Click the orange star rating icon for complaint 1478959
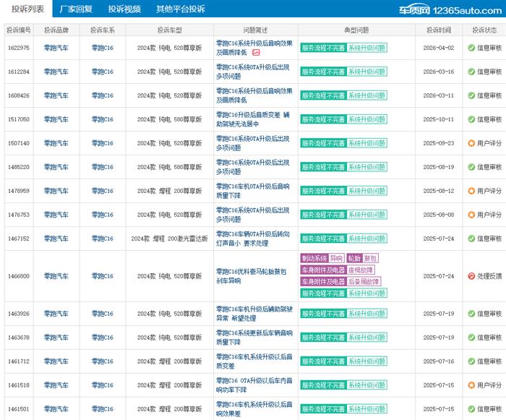 471,191
